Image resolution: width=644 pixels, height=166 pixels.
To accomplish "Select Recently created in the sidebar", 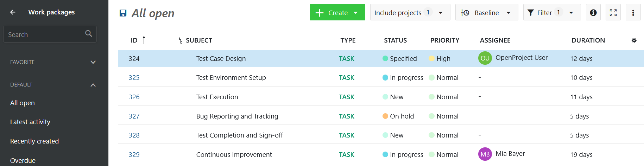I will (x=34, y=141).
